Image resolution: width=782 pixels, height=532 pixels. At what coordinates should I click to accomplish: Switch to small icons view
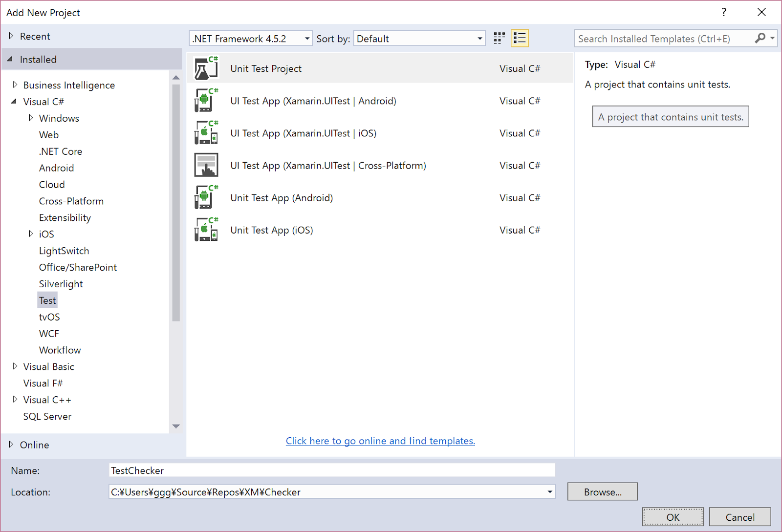click(x=499, y=38)
